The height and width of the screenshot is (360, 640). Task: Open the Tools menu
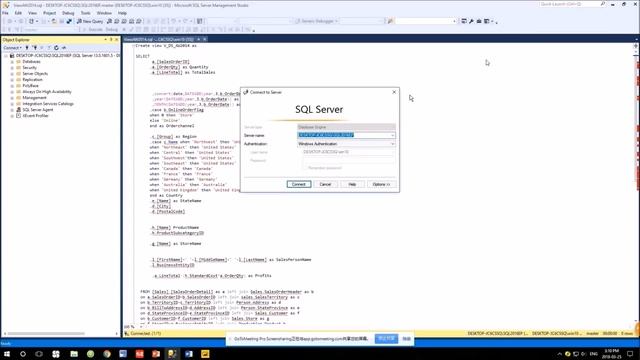[x=85, y=13]
